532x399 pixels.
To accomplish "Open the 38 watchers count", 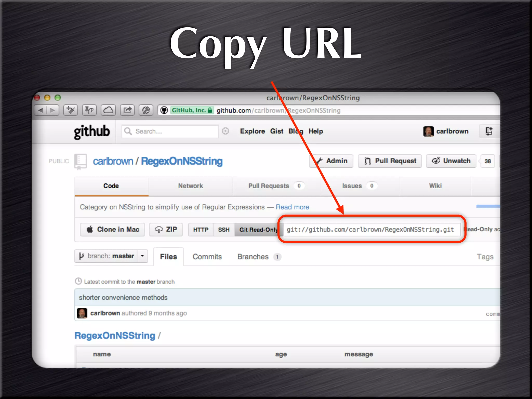I will [x=488, y=161].
